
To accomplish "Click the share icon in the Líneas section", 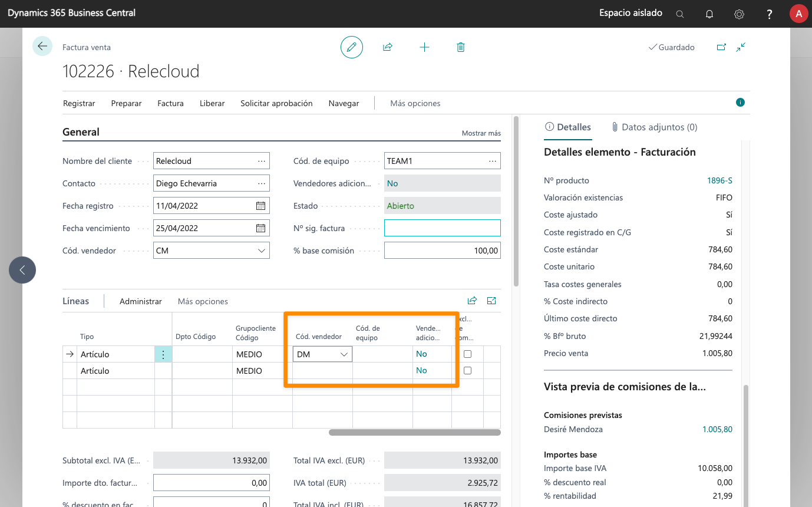I will (472, 301).
